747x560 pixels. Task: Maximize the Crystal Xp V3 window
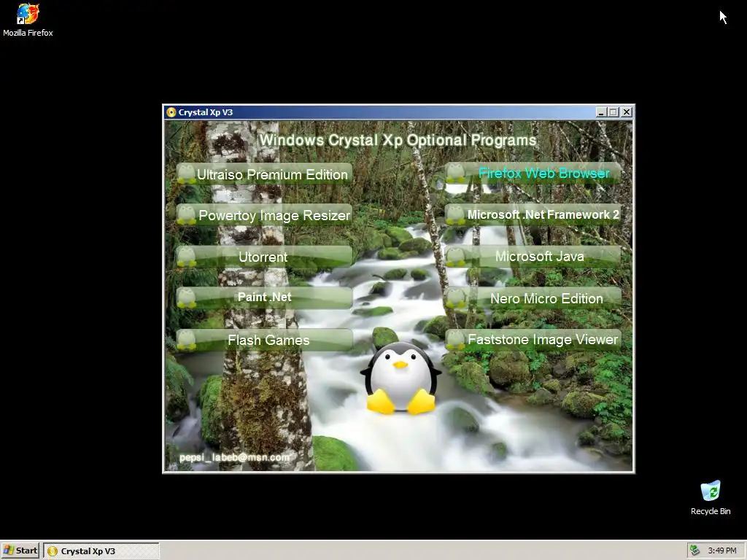click(x=614, y=112)
